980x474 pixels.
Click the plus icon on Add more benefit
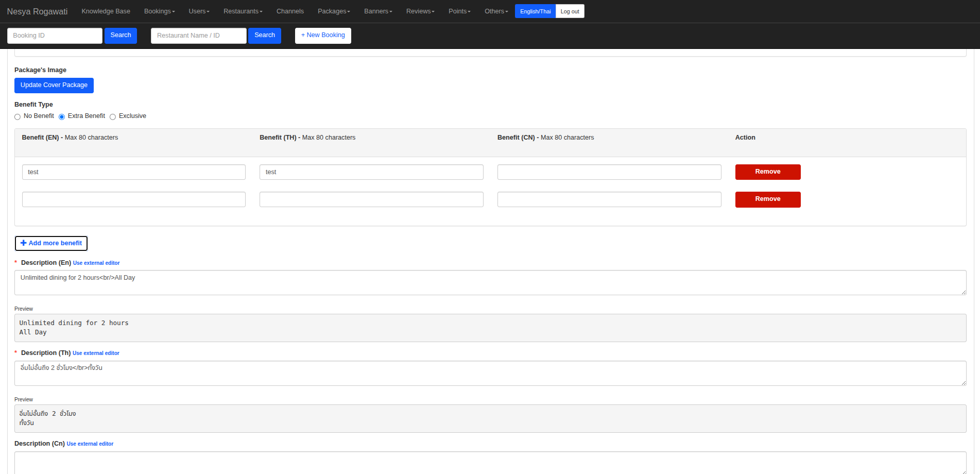23,243
